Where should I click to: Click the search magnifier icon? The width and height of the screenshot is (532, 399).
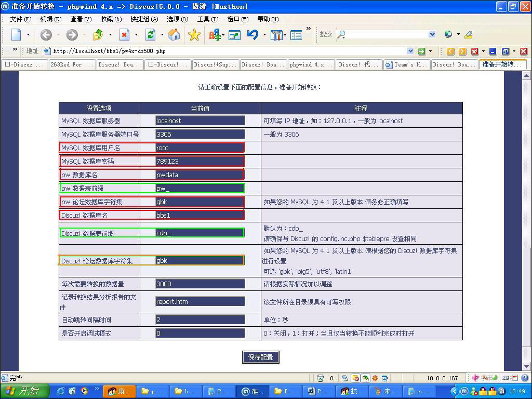tap(341, 35)
